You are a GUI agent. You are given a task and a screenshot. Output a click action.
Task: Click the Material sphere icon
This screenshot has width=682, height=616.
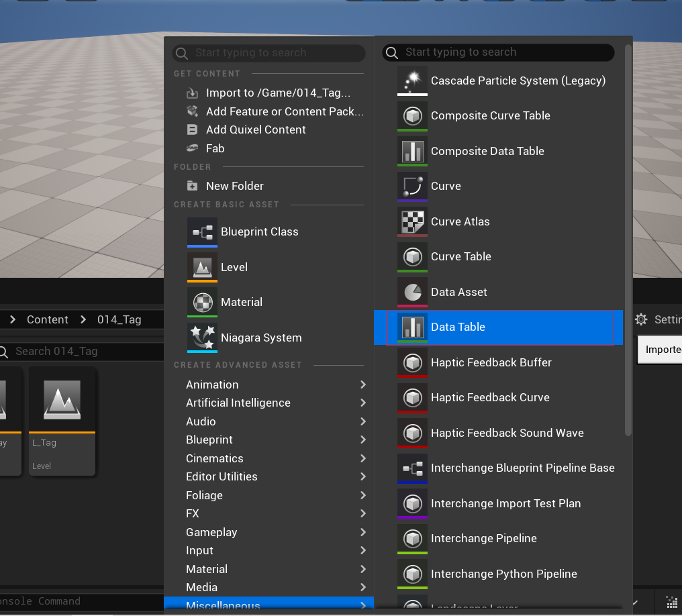click(202, 302)
